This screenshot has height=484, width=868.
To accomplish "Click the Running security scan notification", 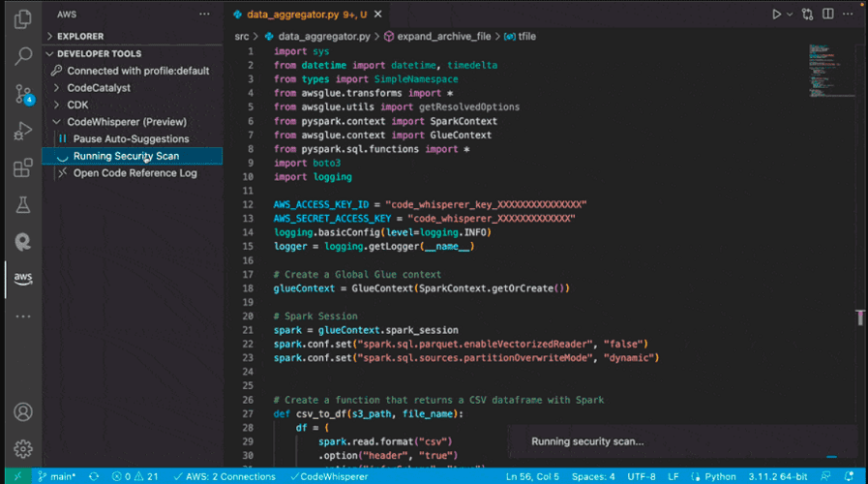I will pos(683,441).
